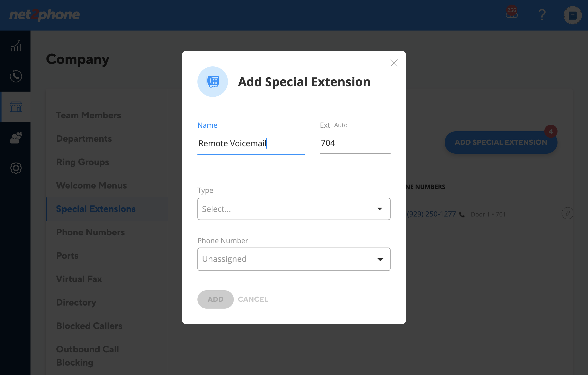The height and width of the screenshot is (375, 588).
Task: Open the Phone Number Unassigned dropdown
Action: (294, 259)
